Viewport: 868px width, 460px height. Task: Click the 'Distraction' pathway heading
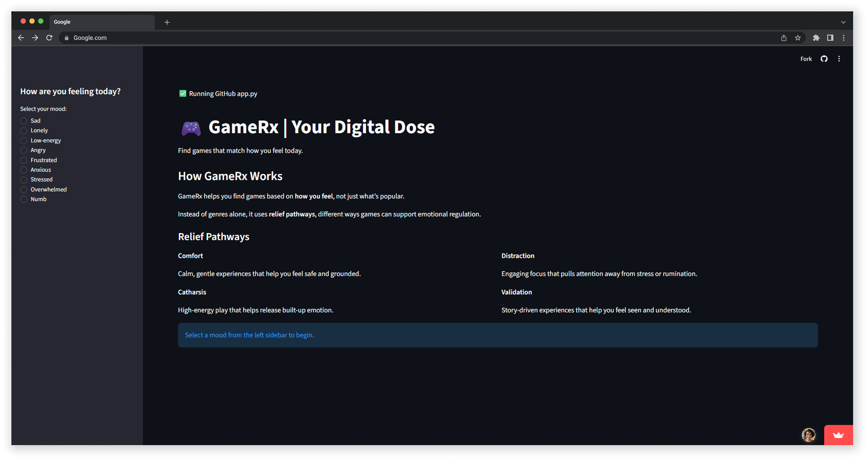click(x=518, y=256)
